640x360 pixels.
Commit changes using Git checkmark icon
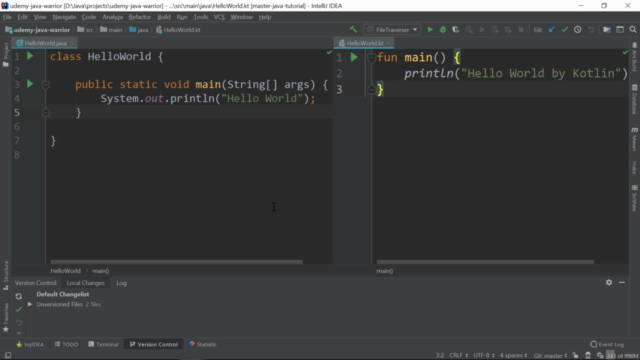click(565, 29)
